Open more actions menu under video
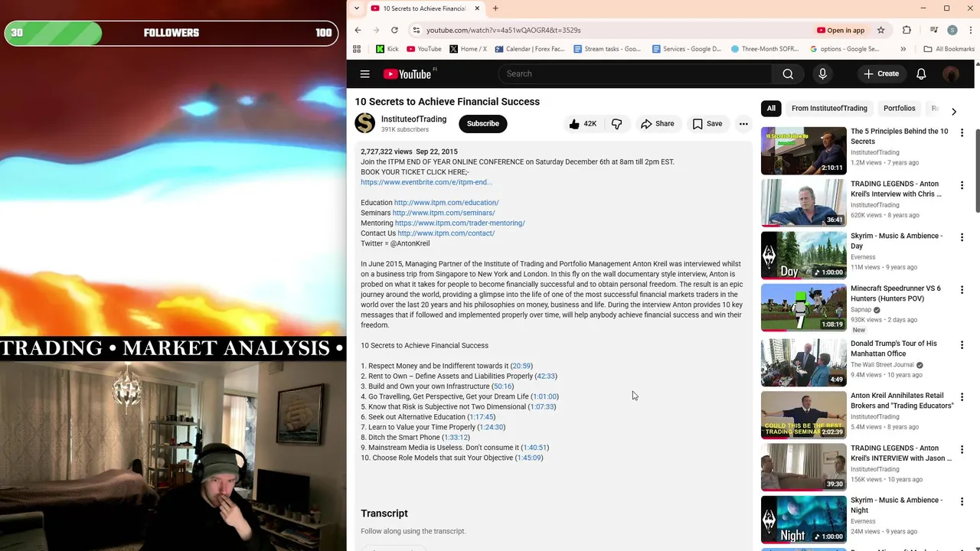Viewport: 980px width, 551px height. pos(743,124)
